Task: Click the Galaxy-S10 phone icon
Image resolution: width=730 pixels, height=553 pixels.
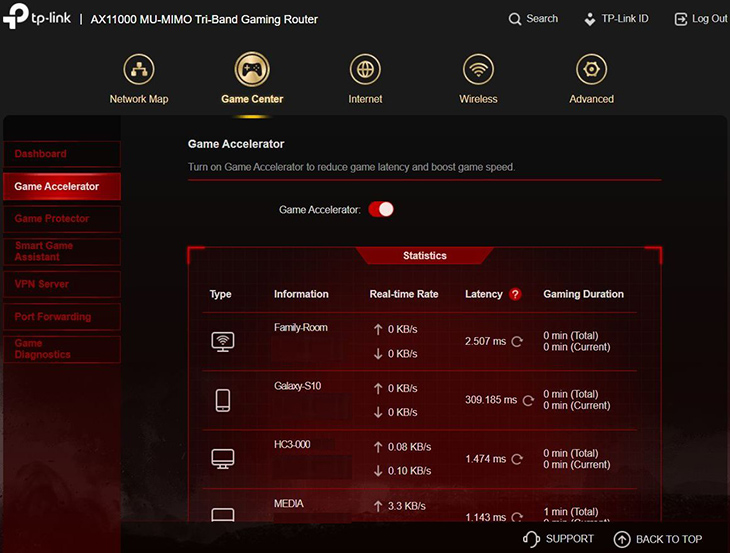Action: click(x=223, y=400)
